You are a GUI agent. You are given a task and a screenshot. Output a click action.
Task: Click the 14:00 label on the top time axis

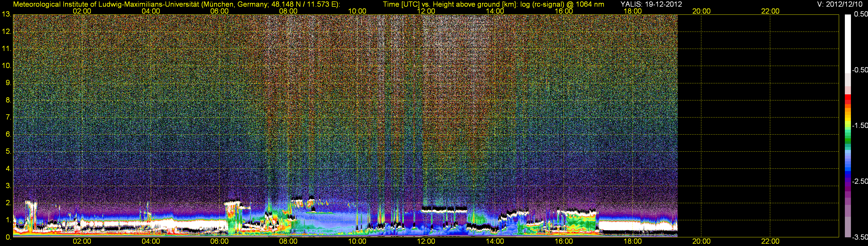[495, 11]
